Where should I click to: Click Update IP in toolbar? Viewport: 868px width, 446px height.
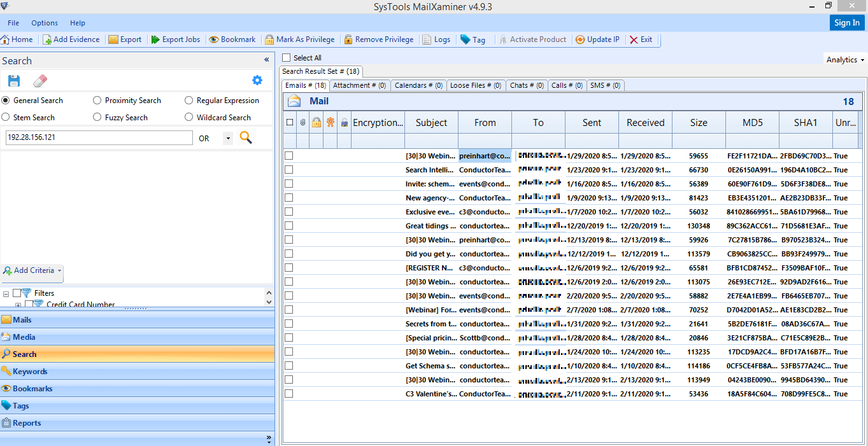pyautogui.click(x=597, y=39)
